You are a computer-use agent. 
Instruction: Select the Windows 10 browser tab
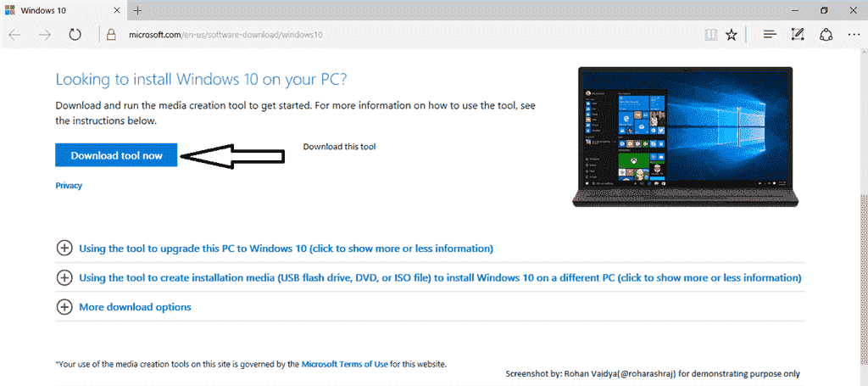point(64,10)
